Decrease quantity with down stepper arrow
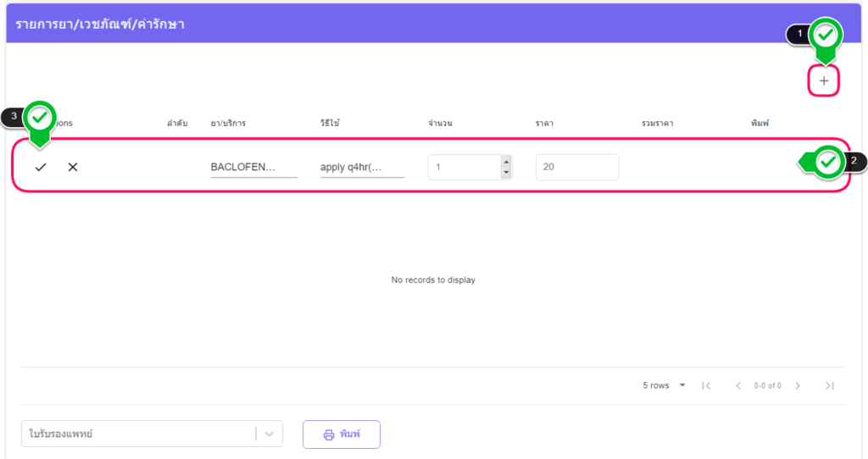This screenshot has width=868, height=459. point(506,173)
